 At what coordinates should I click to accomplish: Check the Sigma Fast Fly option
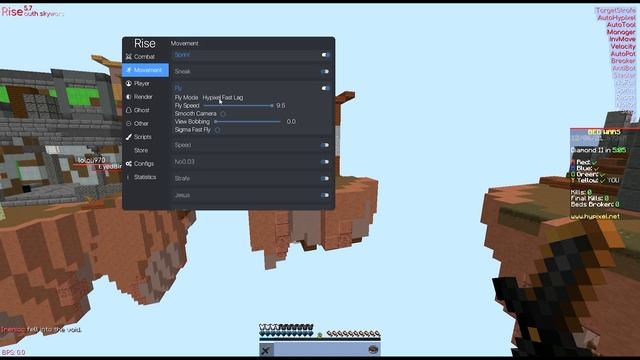click(x=218, y=130)
